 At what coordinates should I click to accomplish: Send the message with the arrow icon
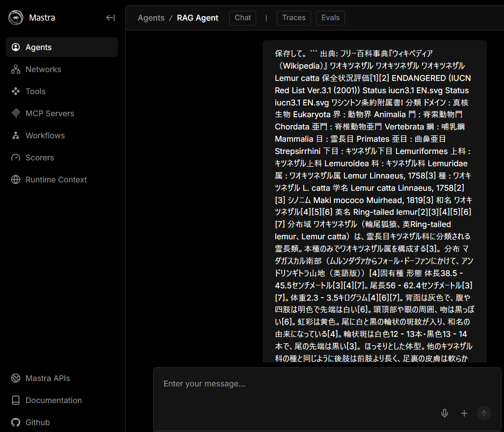[x=483, y=413]
